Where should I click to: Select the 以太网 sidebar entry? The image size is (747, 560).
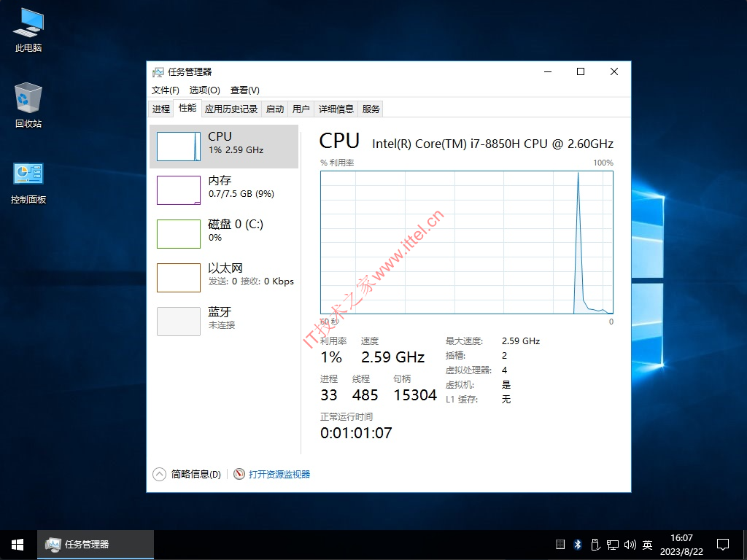[224, 278]
